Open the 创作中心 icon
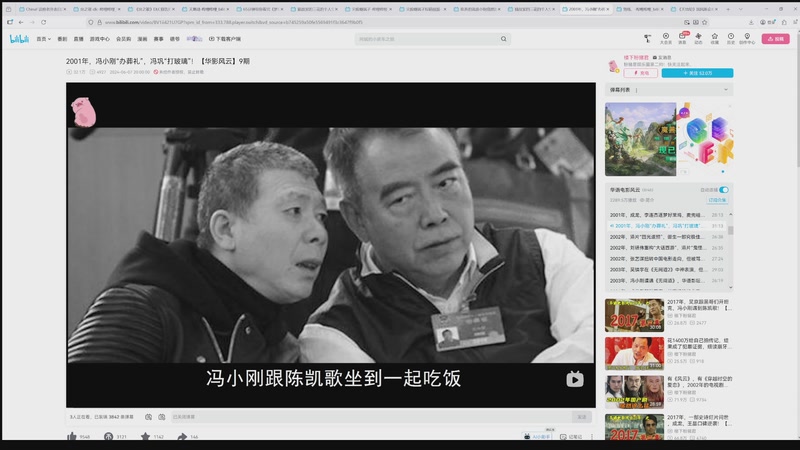The width and height of the screenshot is (800, 450). pos(747,38)
